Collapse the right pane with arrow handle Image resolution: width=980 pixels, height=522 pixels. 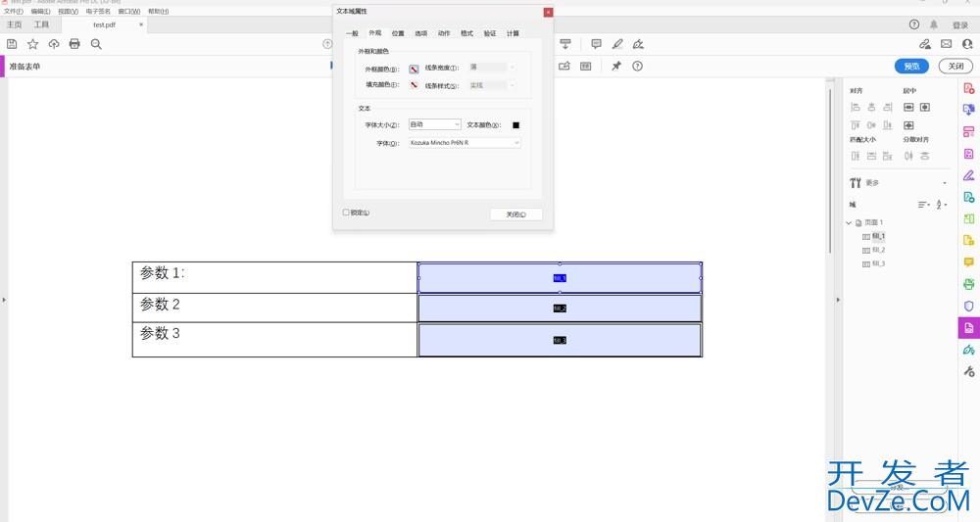pyautogui.click(x=838, y=300)
